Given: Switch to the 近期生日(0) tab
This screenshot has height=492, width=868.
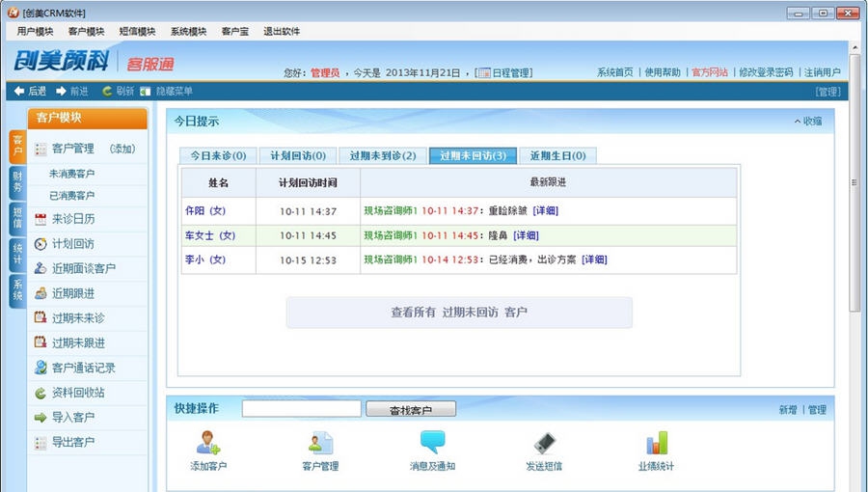Looking at the screenshot, I should [557, 156].
